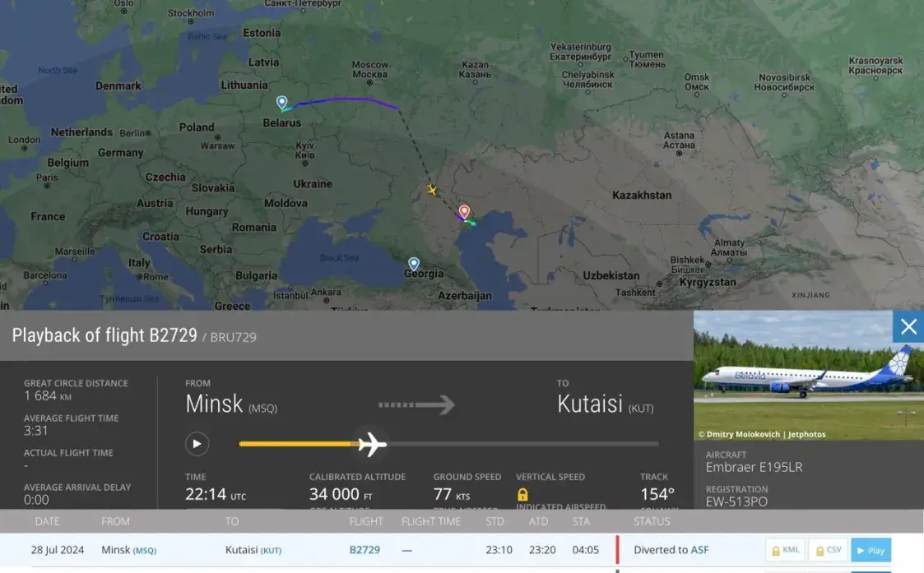Click the 23:10 scheduled departure time
This screenshot has width=924, height=573.
[x=499, y=549]
